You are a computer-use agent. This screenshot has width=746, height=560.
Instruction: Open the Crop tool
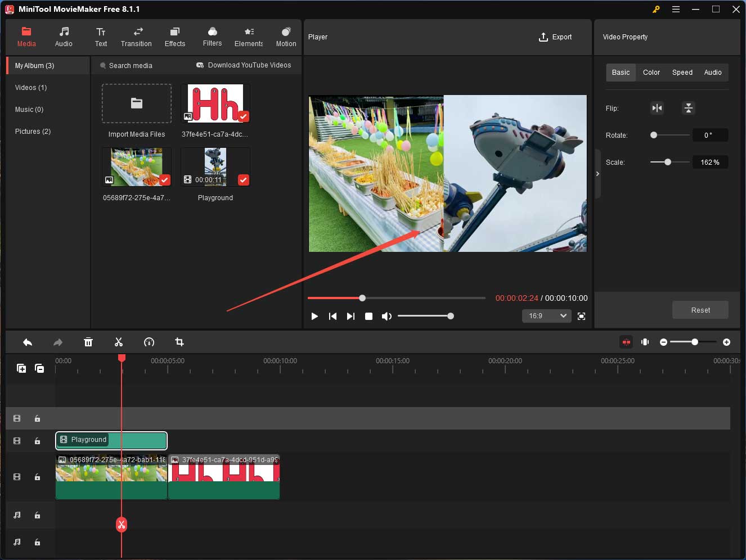click(179, 342)
